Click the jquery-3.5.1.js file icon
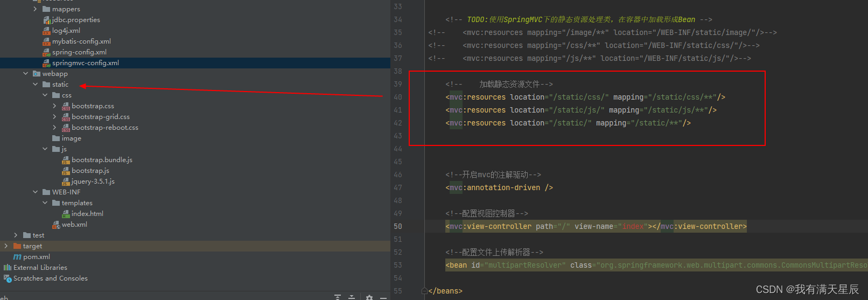Viewport: 868px width, 300px height. coord(66,182)
